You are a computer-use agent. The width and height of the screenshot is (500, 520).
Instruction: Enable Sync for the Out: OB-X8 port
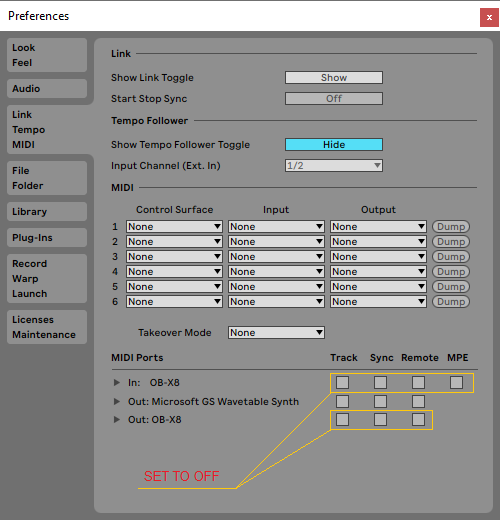coord(380,419)
